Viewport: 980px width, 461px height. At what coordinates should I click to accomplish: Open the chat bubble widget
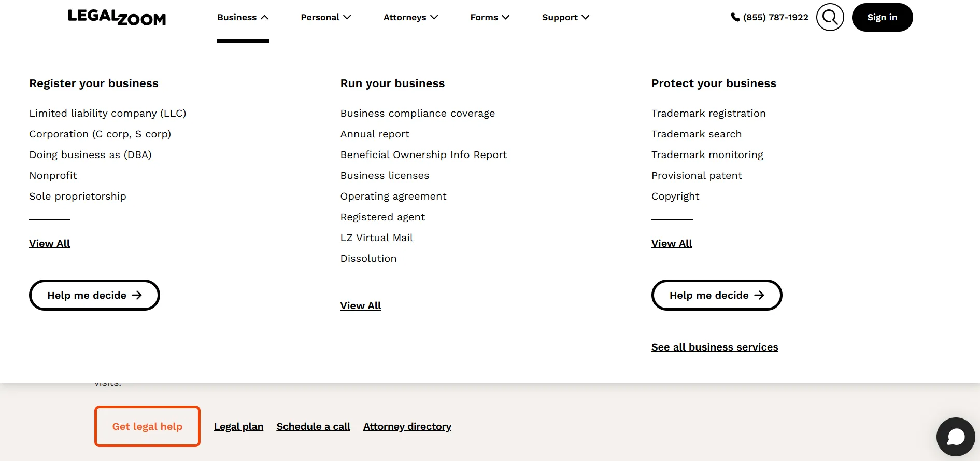pyautogui.click(x=955, y=437)
